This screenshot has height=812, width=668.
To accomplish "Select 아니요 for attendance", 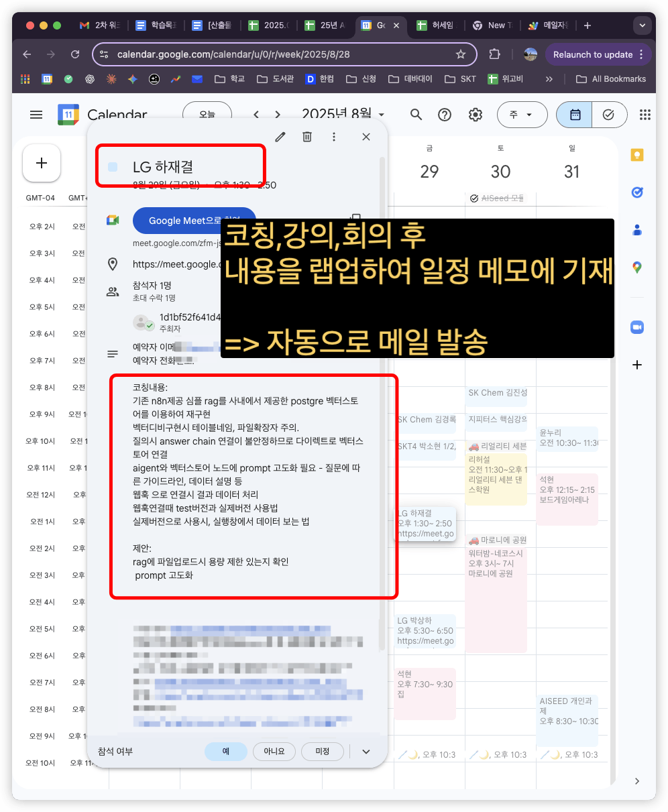I will (274, 752).
